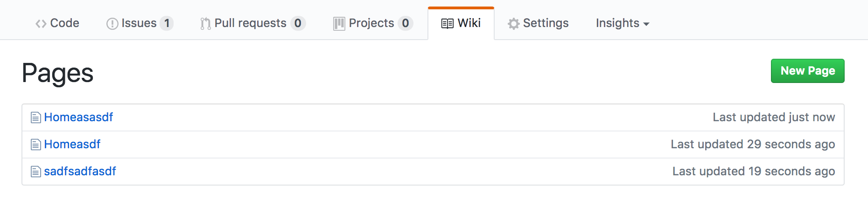Click the Issues count badge
This screenshot has height=207, width=868.
pyautogui.click(x=167, y=23)
